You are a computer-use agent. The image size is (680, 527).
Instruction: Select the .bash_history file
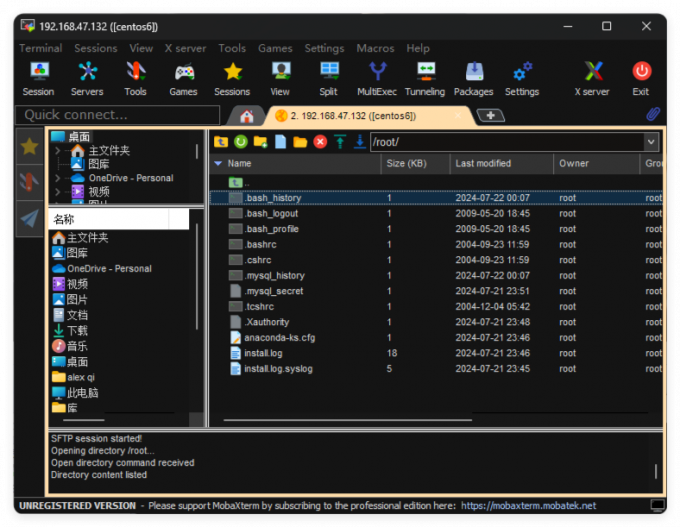(436, 198)
